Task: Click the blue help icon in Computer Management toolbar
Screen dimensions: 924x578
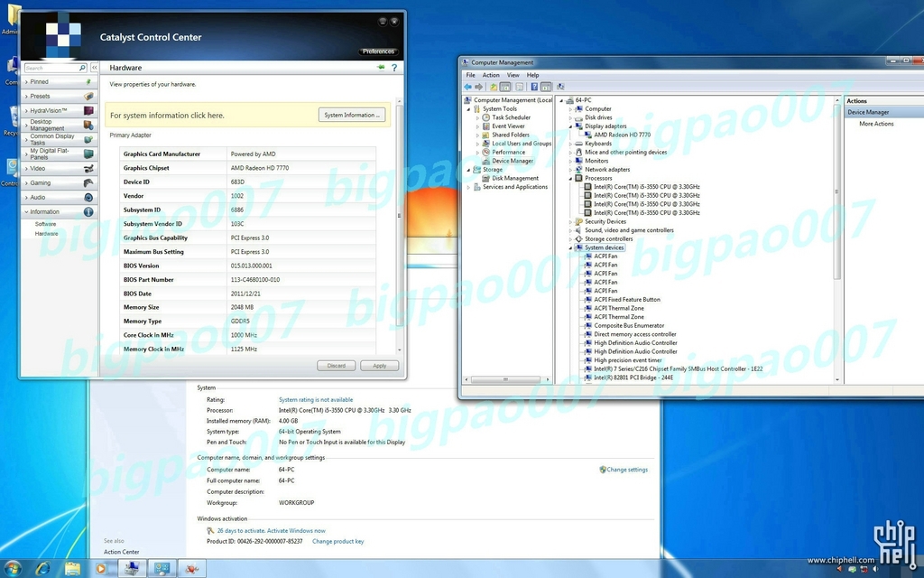Action: (x=534, y=87)
